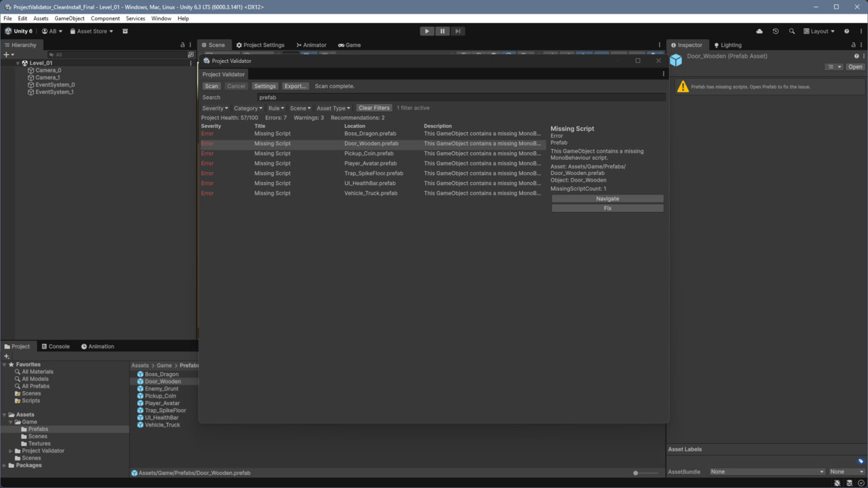
Task: Open the Severity filter dropdown
Action: pyautogui.click(x=215, y=108)
